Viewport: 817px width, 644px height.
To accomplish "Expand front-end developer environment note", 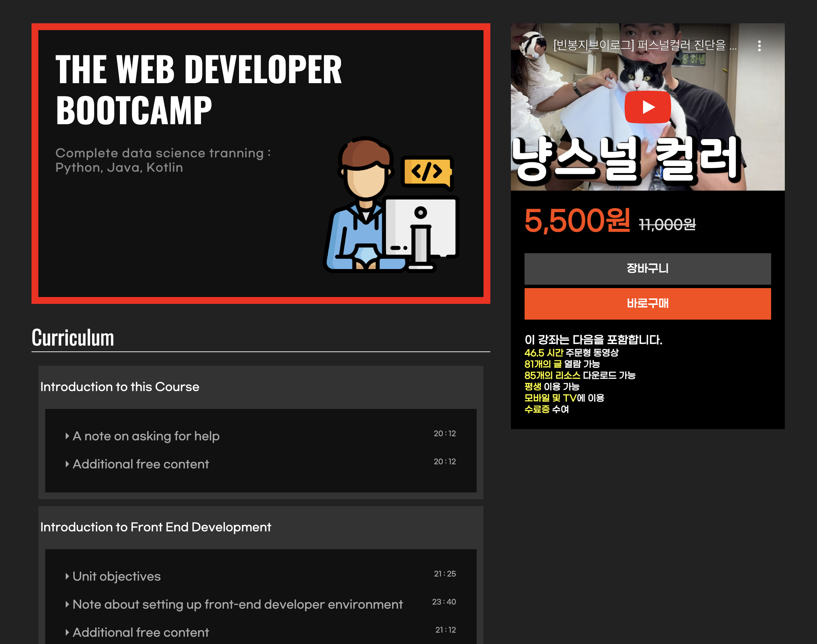I will click(x=237, y=604).
